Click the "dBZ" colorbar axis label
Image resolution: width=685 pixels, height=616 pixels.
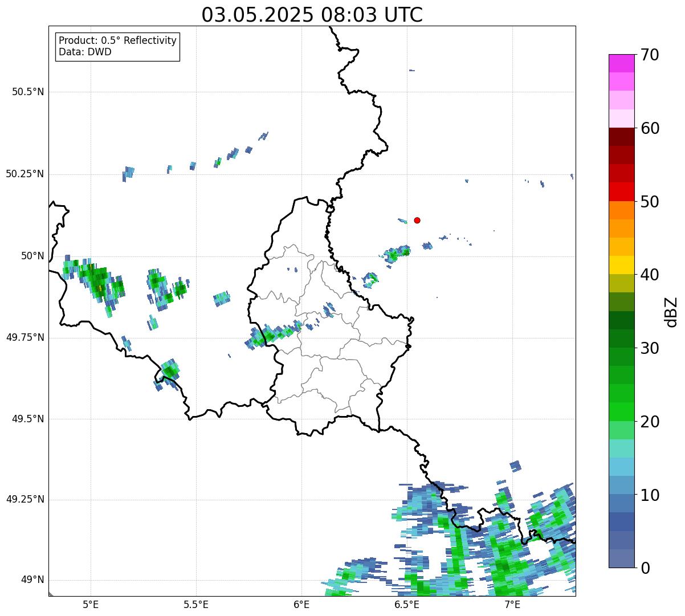pos(671,311)
